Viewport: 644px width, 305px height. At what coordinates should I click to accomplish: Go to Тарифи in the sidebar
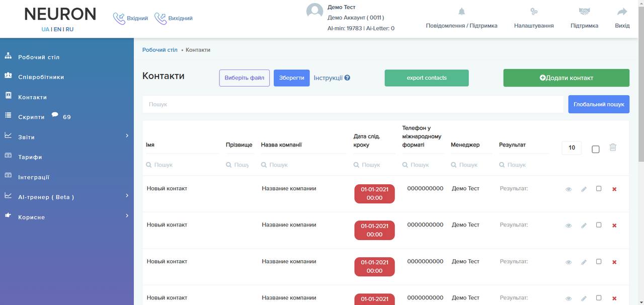coord(30,157)
